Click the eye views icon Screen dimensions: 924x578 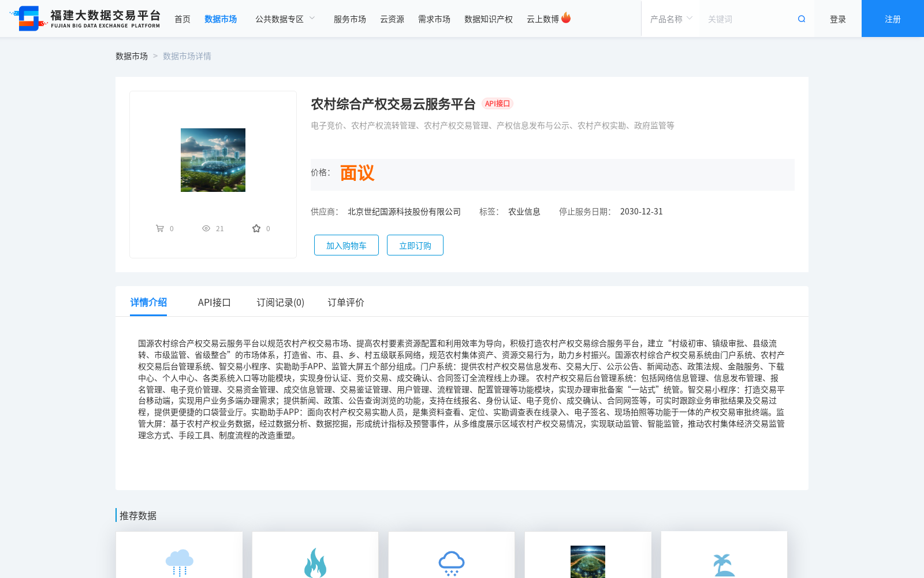point(206,228)
